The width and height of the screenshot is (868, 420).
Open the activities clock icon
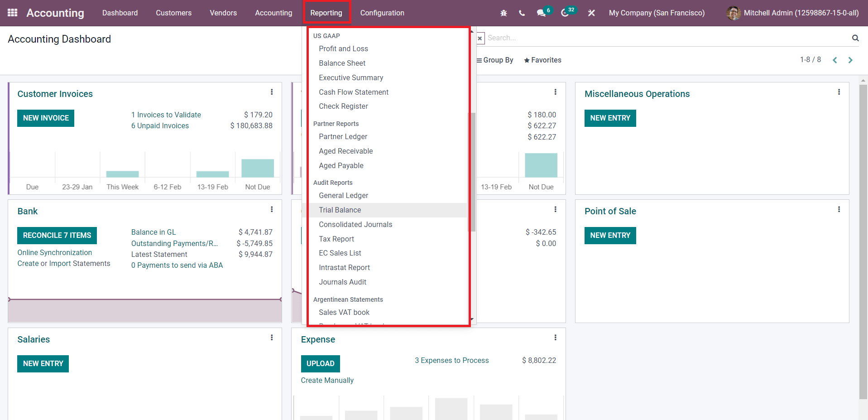(565, 13)
